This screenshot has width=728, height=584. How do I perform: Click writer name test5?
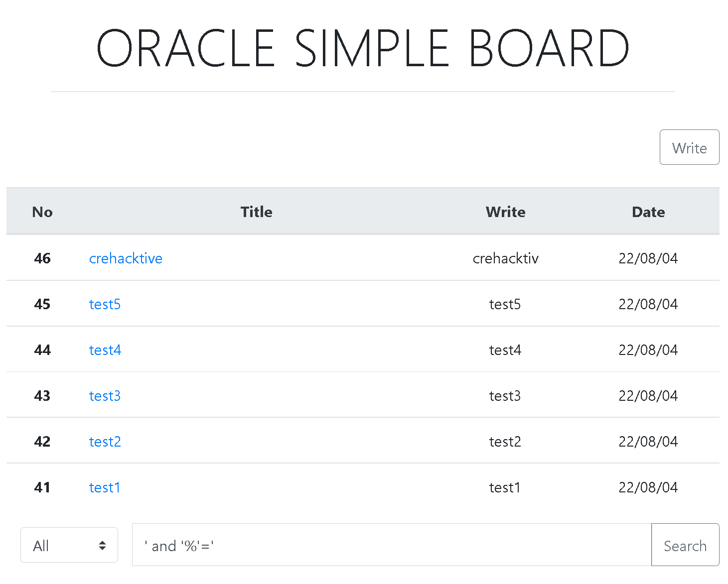pos(505,304)
